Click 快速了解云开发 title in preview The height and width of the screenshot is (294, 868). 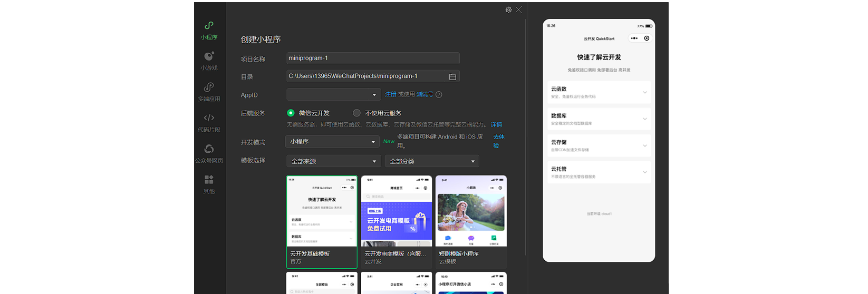pyautogui.click(x=599, y=57)
